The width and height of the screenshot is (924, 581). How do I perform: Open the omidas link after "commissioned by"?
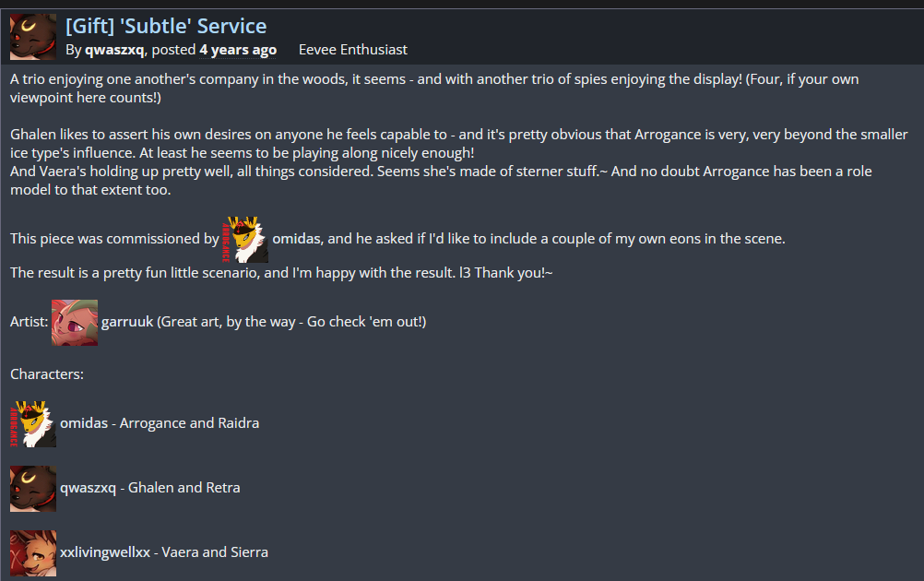tap(296, 239)
